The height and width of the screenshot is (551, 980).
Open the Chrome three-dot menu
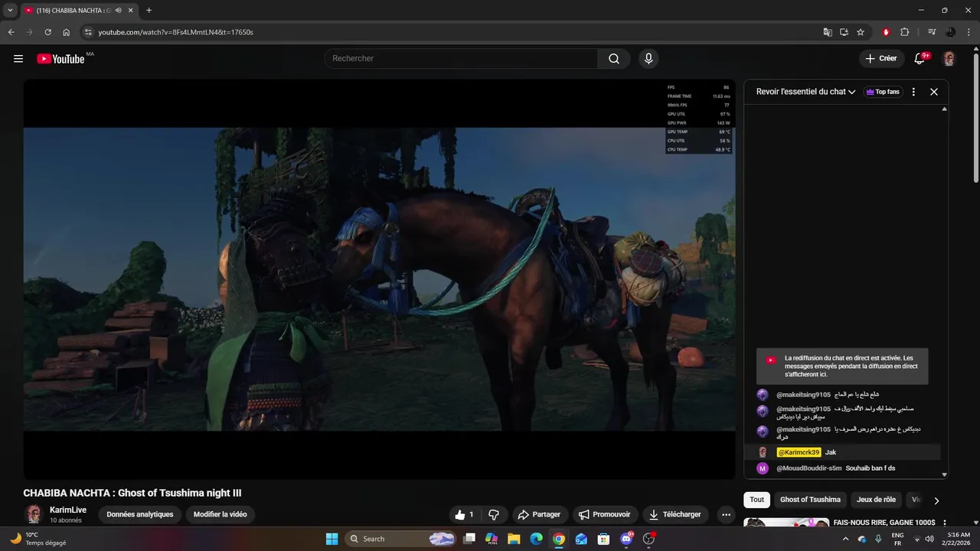969,32
